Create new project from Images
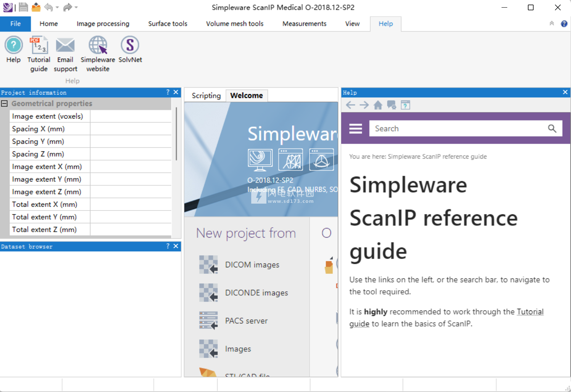Screen dimensions: 571x392 pyautogui.click(x=225, y=349)
